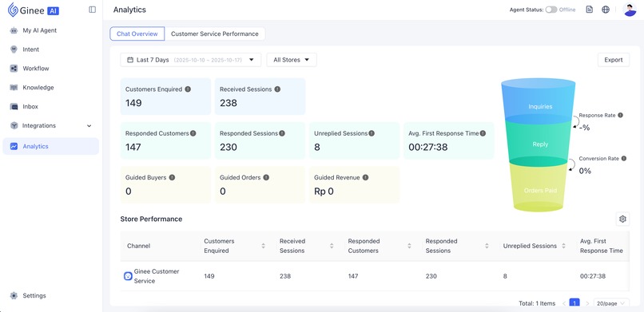Click the Guided Orders info icon
644x312 pixels.
[266, 177]
